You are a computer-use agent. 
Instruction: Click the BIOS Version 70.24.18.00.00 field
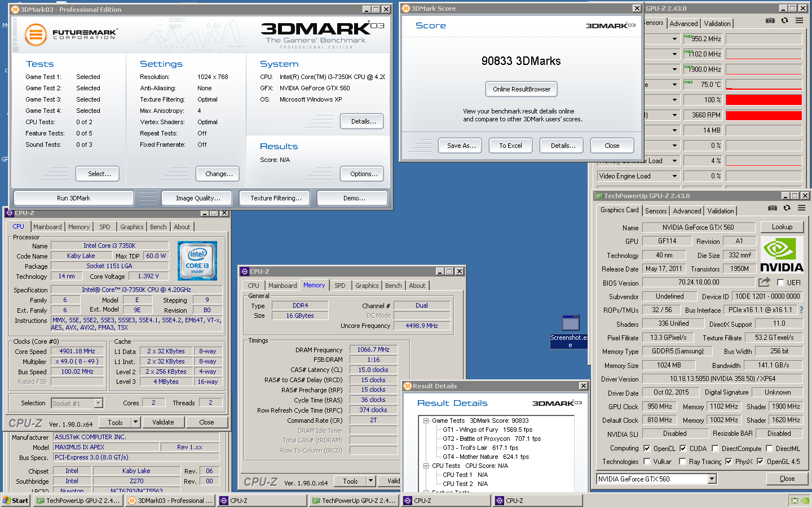pyautogui.click(x=699, y=282)
